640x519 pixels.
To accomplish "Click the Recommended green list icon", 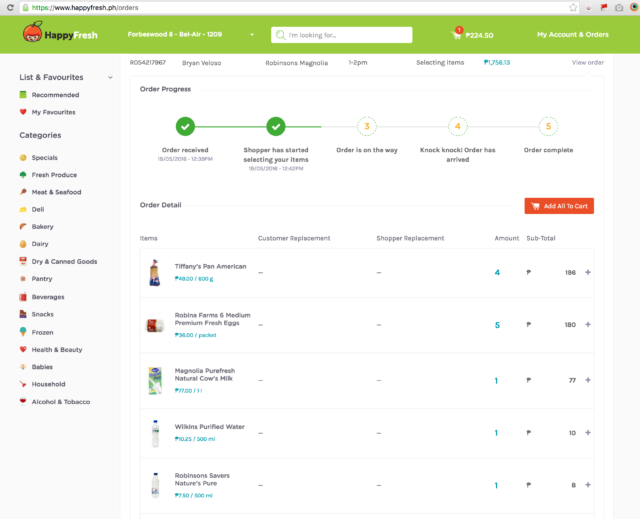I will tap(23, 95).
